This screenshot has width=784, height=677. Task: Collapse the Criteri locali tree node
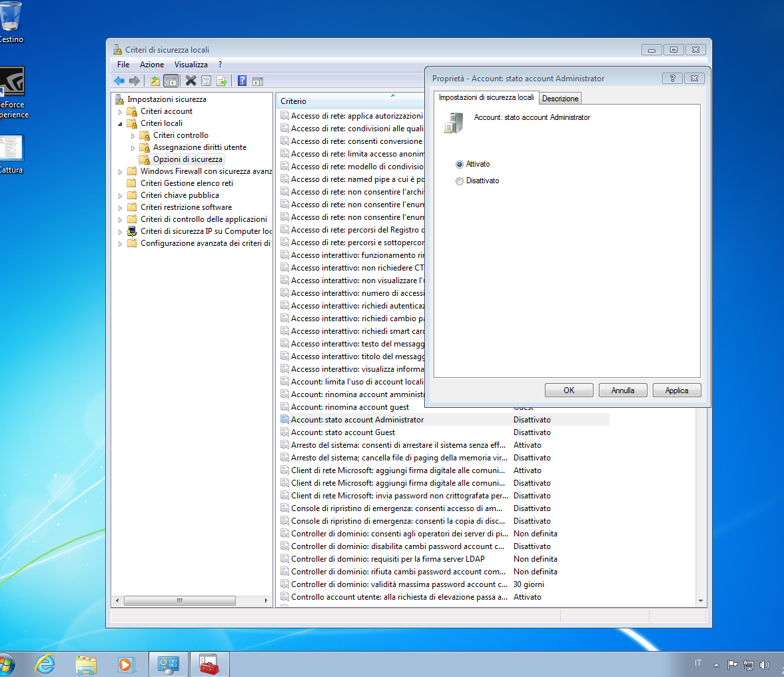(121, 124)
